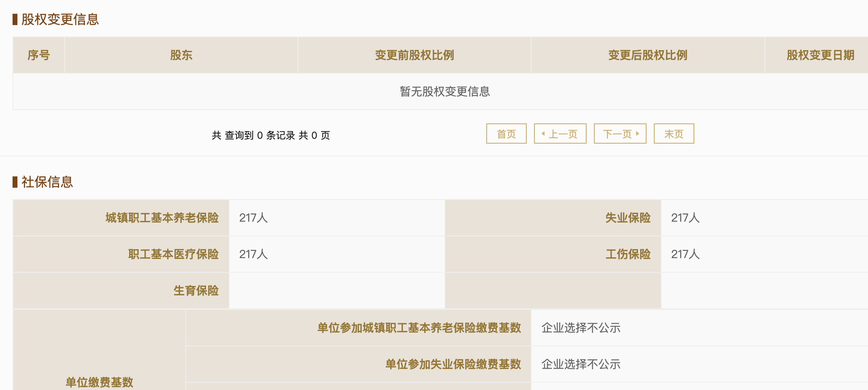Click the 股权变更信息 section heading marker

click(15, 19)
